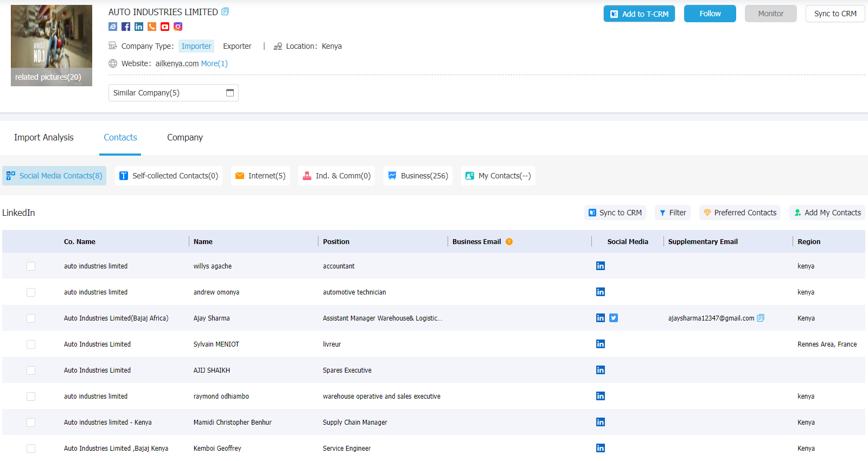Click Add My Contacts
868x461 pixels.
tap(827, 213)
